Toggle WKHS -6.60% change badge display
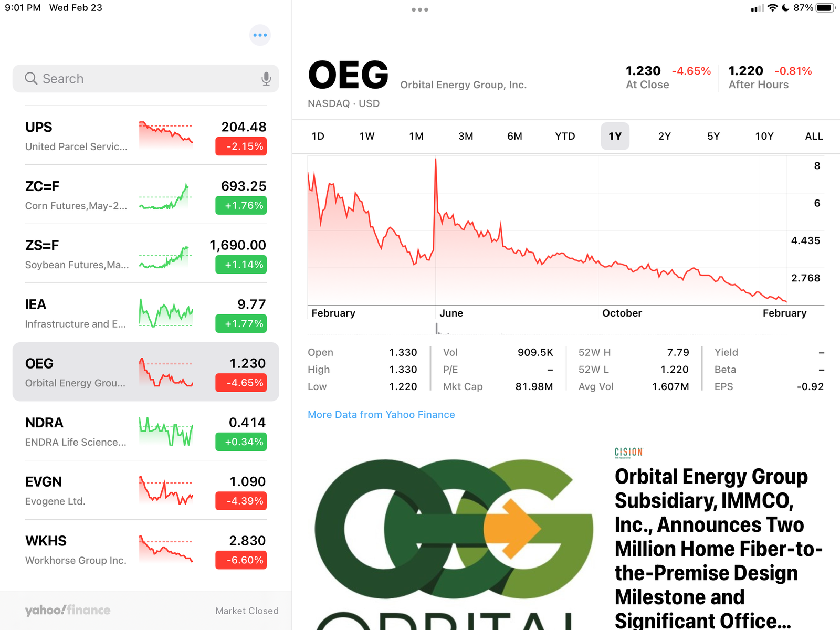Viewport: 840px width, 630px height. coord(241,560)
